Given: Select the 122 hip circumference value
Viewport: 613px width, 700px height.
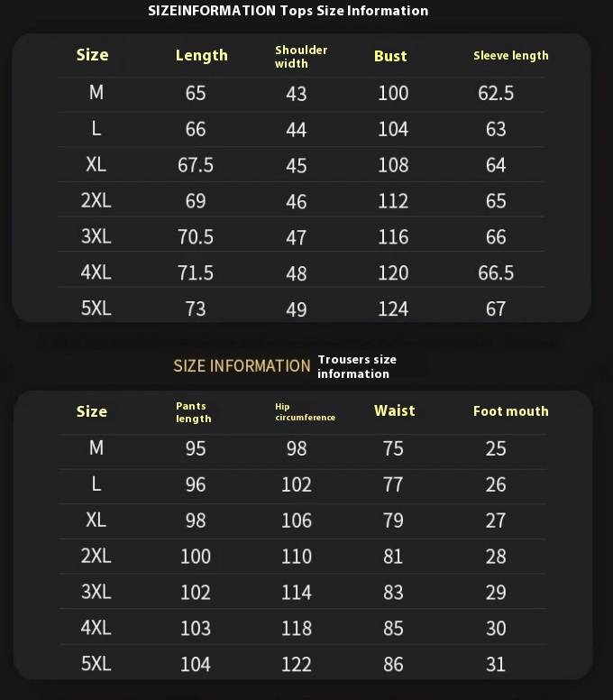Looking at the screenshot, I should pyautogui.click(x=297, y=664).
